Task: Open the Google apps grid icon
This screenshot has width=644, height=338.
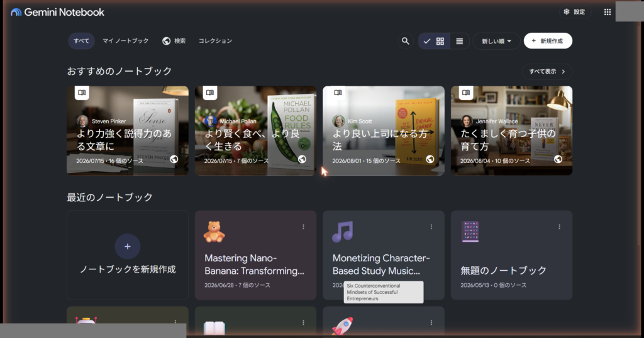Action: point(608,12)
